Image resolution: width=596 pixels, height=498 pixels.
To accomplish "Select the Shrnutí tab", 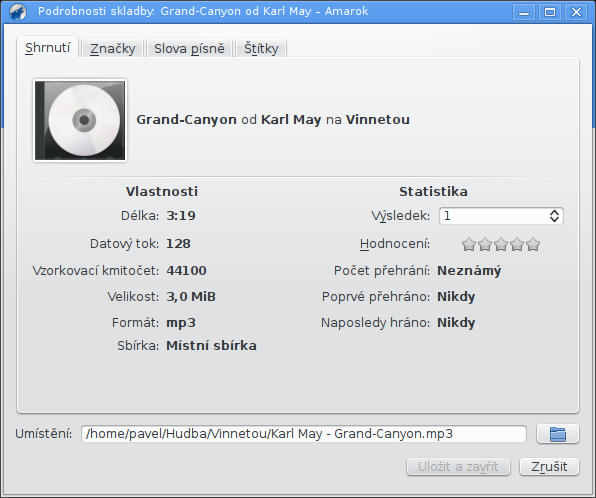I will point(48,48).
